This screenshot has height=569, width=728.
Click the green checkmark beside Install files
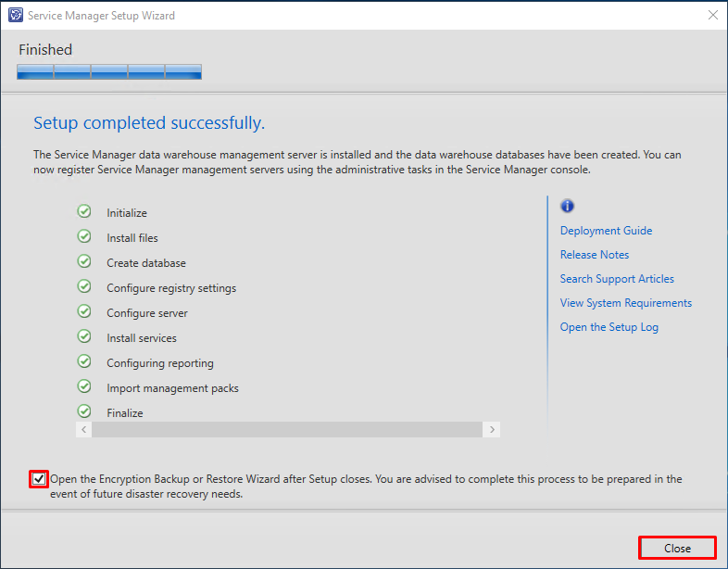click(84, 237)
